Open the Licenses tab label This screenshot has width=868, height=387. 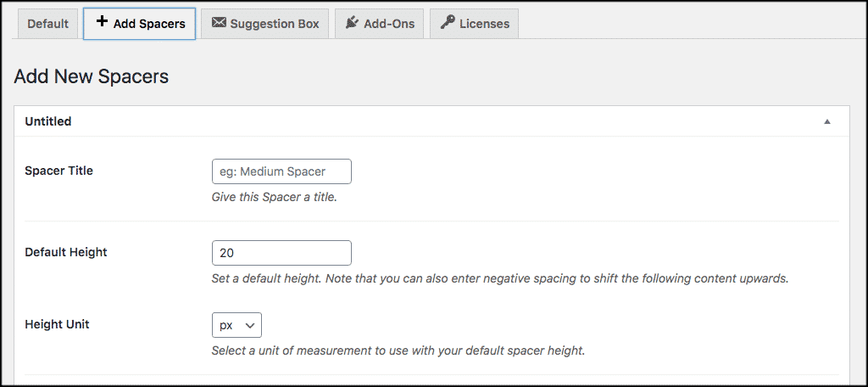pos(484,24)
